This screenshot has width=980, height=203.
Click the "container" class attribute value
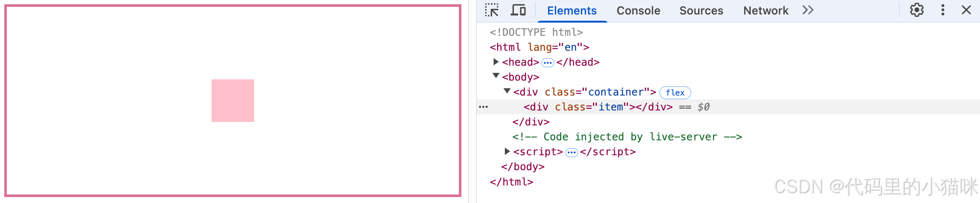tap(616, 92)
